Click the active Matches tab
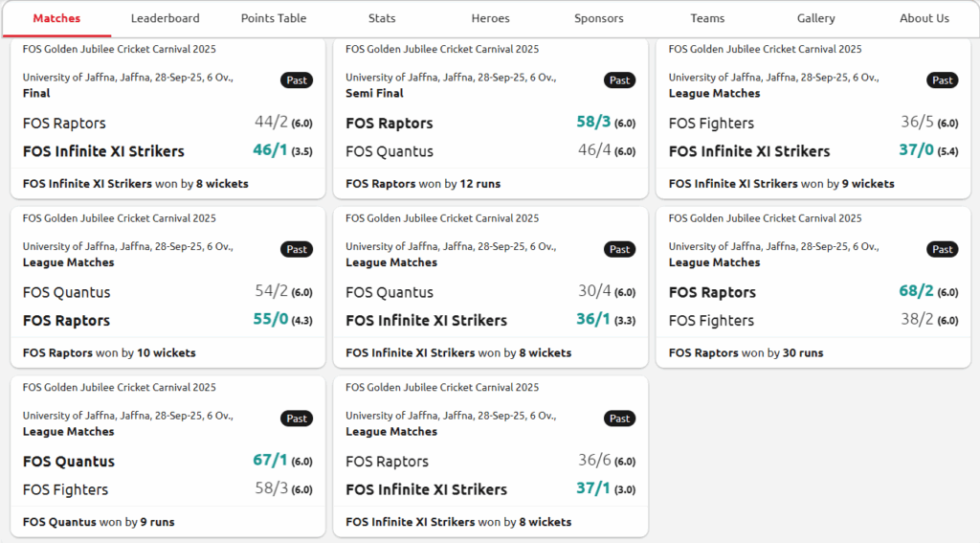The height and width of the screenshot is (543, 980). click(56, 18)
